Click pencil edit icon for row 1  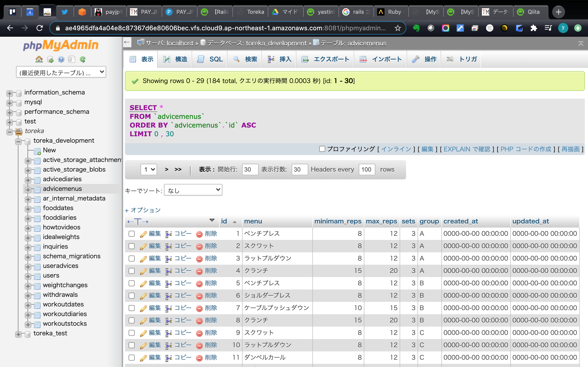pyautogui.click(x=143, y=234)
